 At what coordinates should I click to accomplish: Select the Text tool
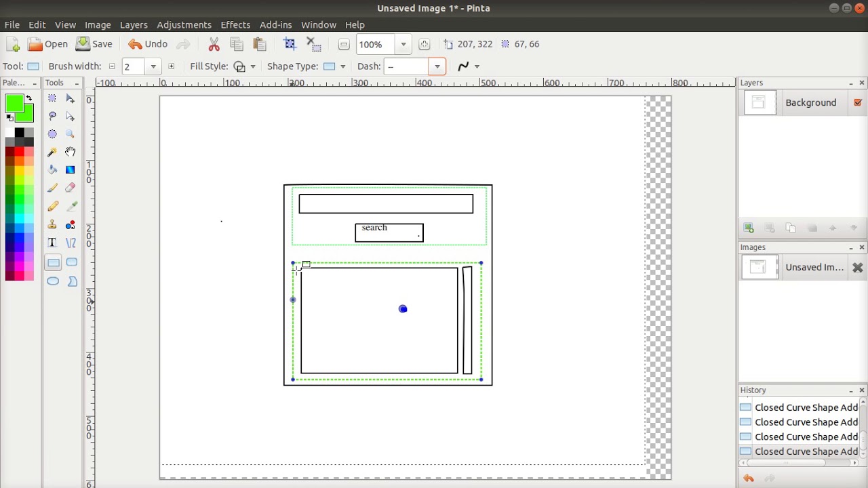click(52, 243)
